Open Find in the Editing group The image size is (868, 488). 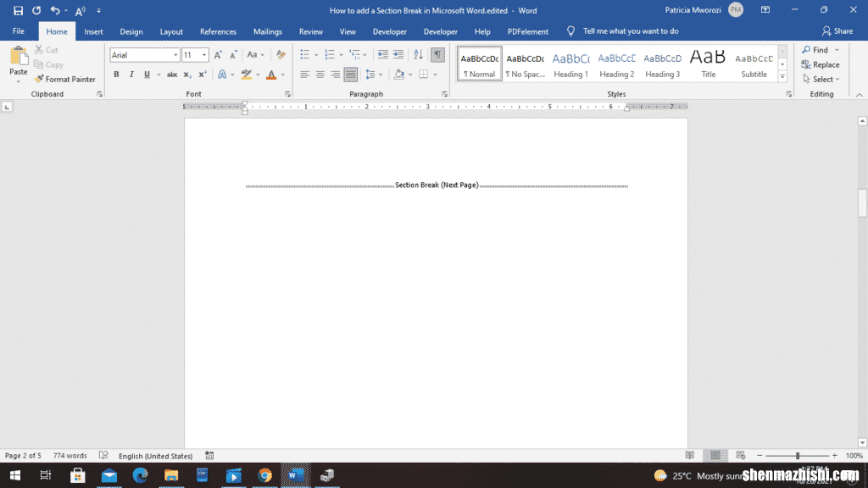(x=815, y=50)
